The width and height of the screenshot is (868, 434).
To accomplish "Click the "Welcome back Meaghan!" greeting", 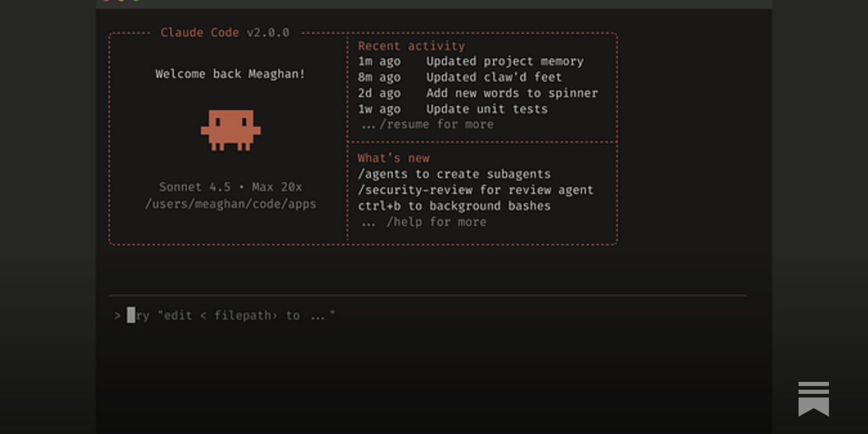I will click(x=230, y=74).
